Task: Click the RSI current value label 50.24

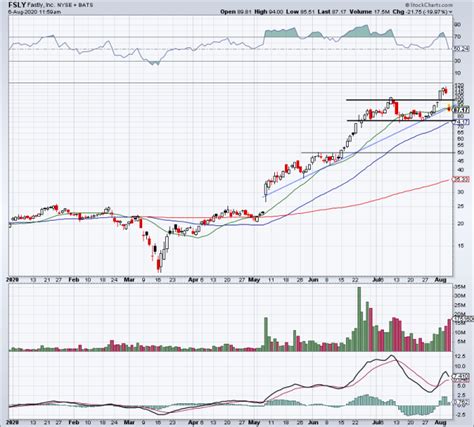Action: point(461,49)
